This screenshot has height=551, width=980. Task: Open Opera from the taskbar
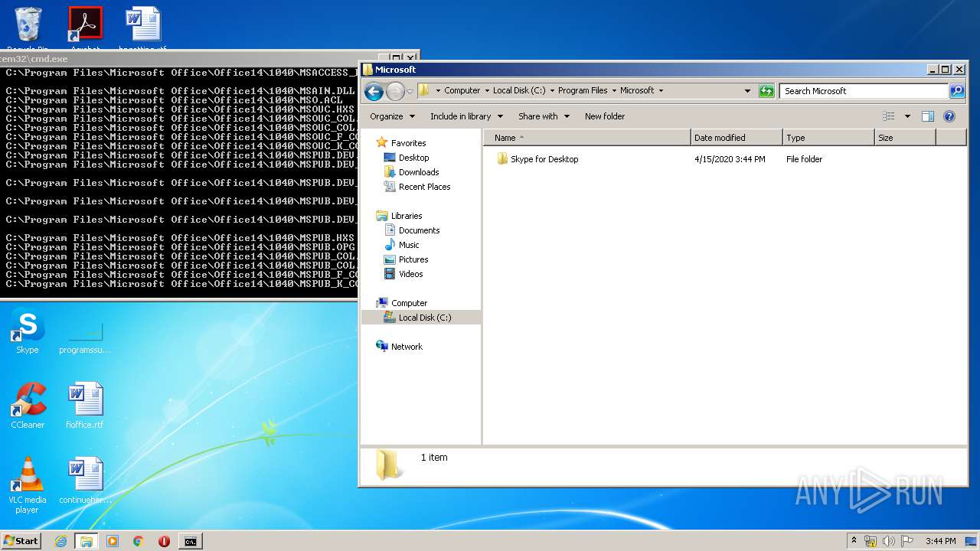click(164, 541)
